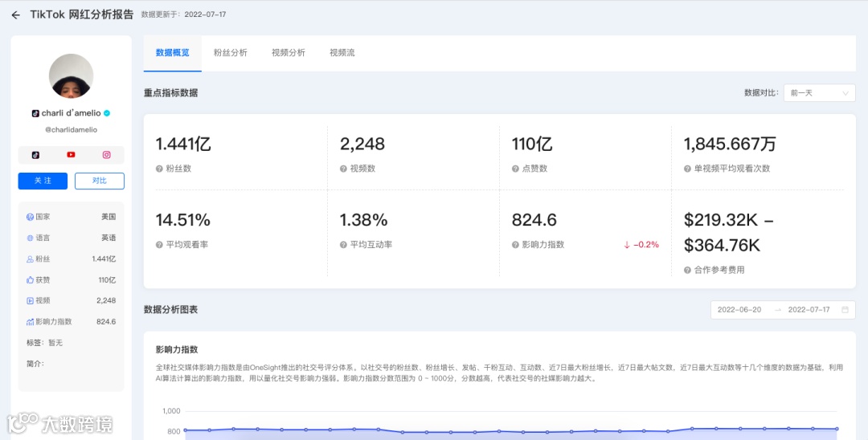Open calendar icon in date range picker
Screen dimensions: 868x440
pyautogui.click(x=845, y=310)
